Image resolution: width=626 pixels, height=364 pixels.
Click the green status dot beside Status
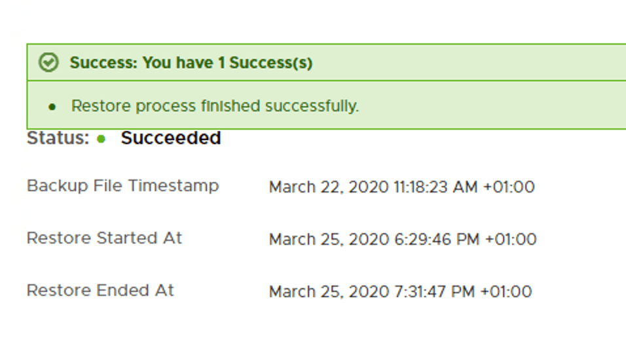click(101, 139)
